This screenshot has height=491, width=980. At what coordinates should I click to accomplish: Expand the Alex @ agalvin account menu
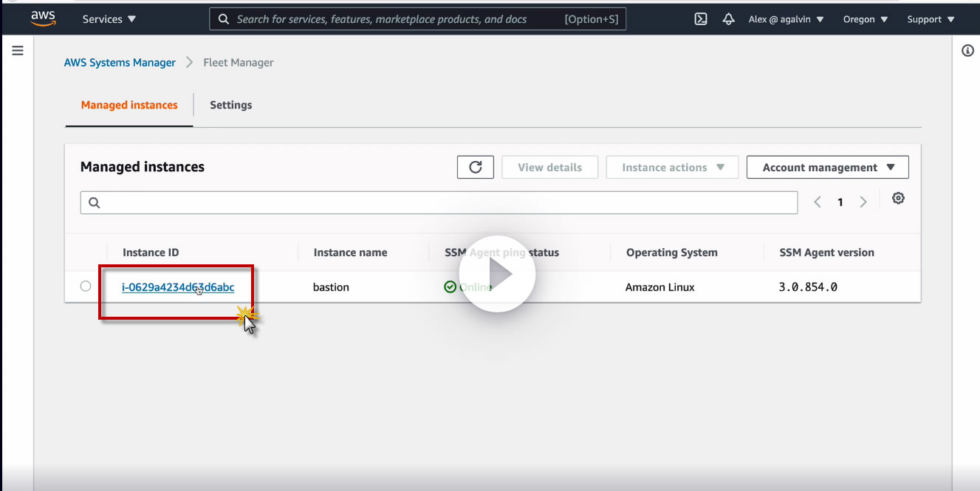(x=786, y=19)
